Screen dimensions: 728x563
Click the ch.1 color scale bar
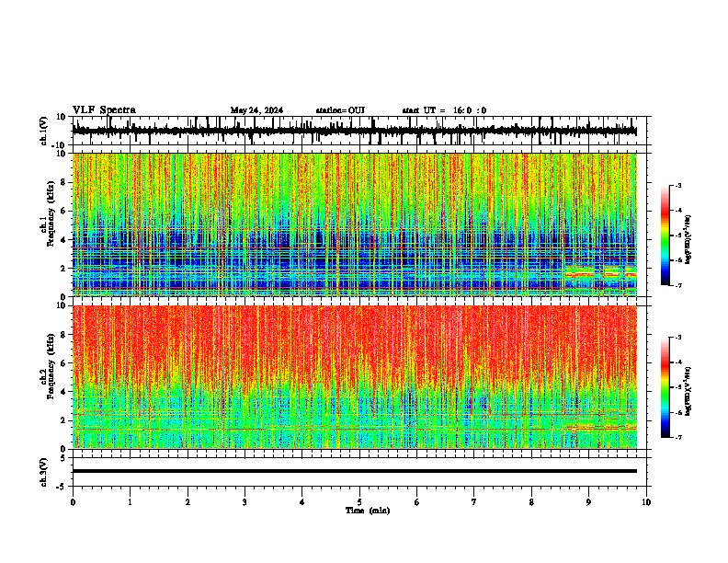665,236
